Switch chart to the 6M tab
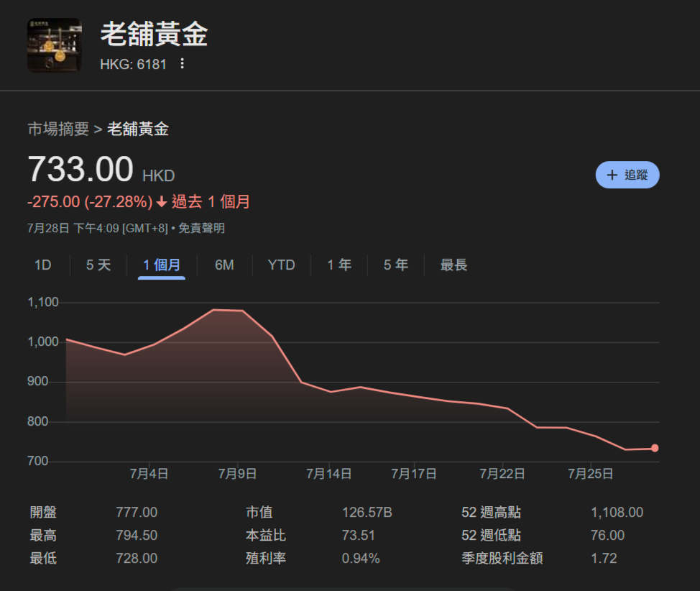The width and height of the screenshot is (700, 591). pos(224,265)
